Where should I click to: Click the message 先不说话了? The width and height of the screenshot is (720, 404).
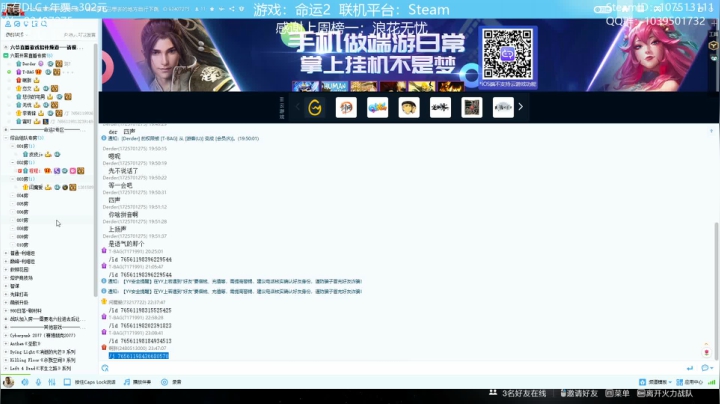(x=123, y=171)
